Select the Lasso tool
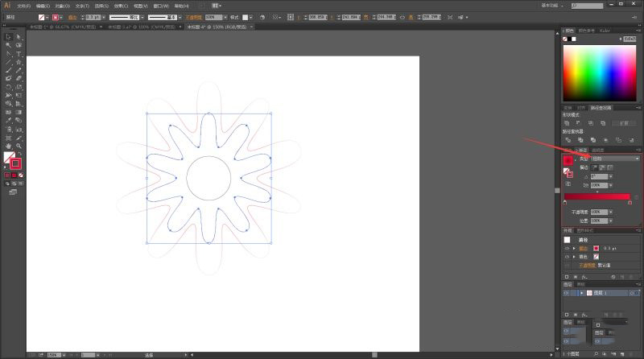The image size is (644, 359). [19, 45]
